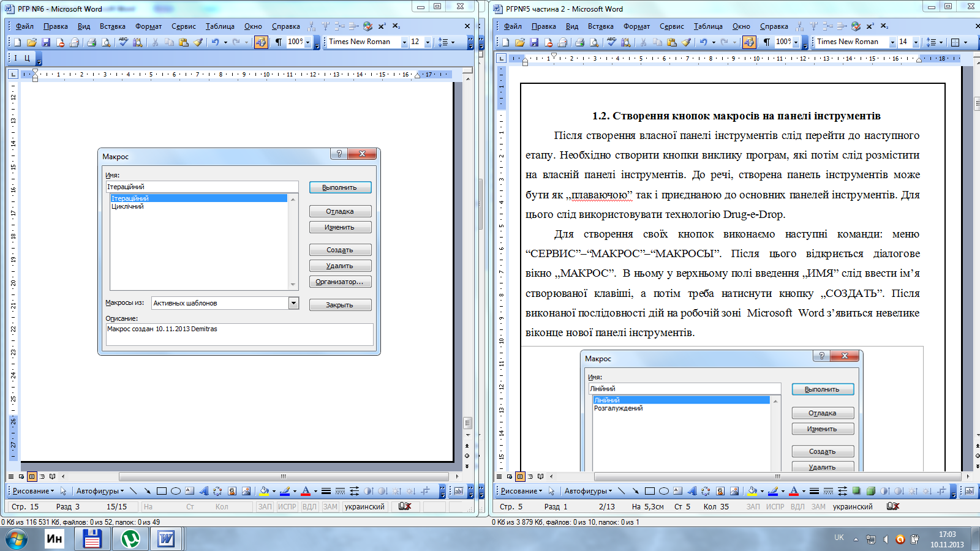980x551 pixels.
Task: Save document in РГРN₂5 window toolbar
Action: [533, 42]
